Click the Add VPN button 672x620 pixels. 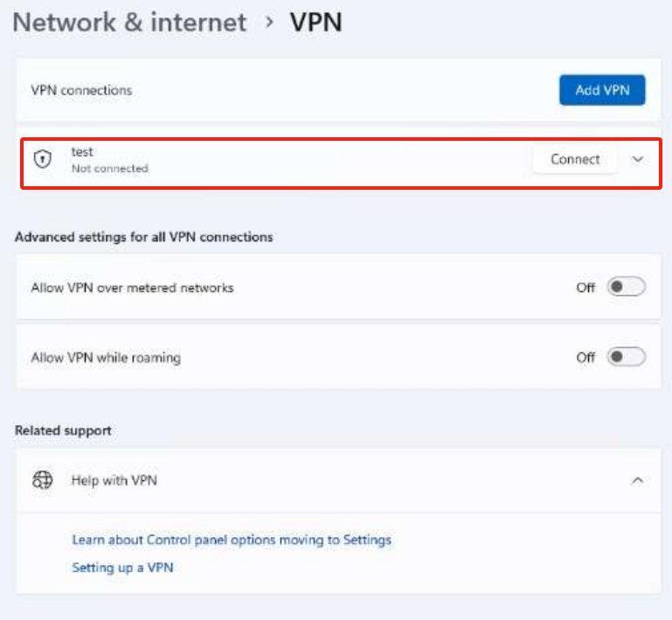point(602,90)
